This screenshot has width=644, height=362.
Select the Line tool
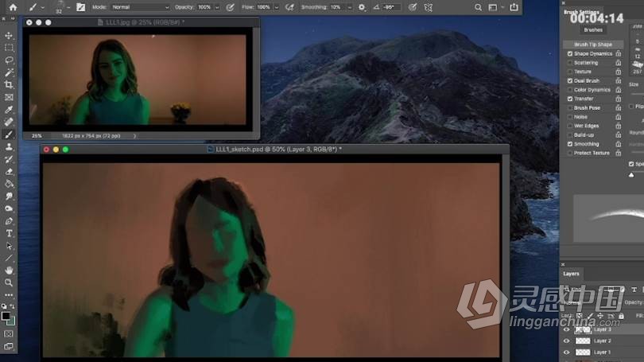(9, 258)
